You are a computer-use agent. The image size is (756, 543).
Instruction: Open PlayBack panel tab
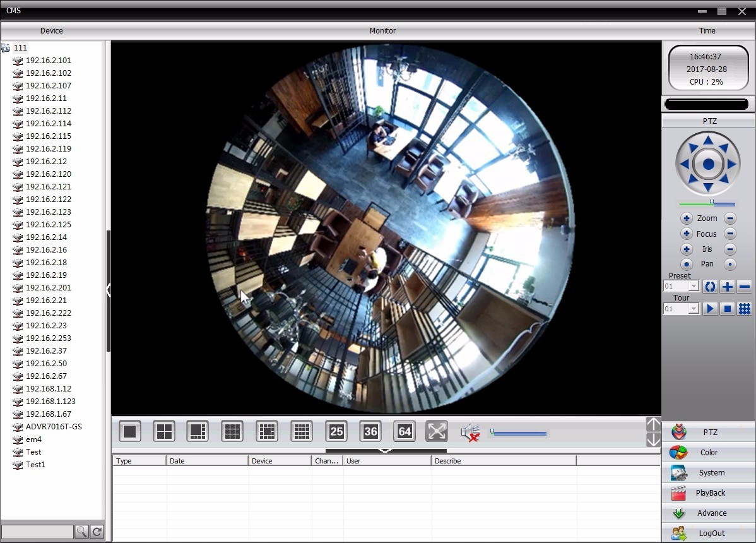pos(709,493)
